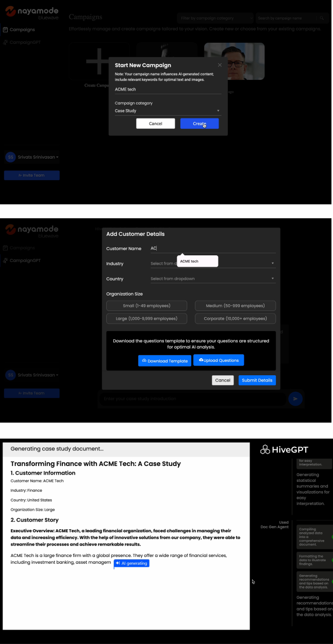This screenshot has width=333, height=644.
Task: Click the highlighted Campaigns sidebar icon
Action: click(x=5, y=30)
